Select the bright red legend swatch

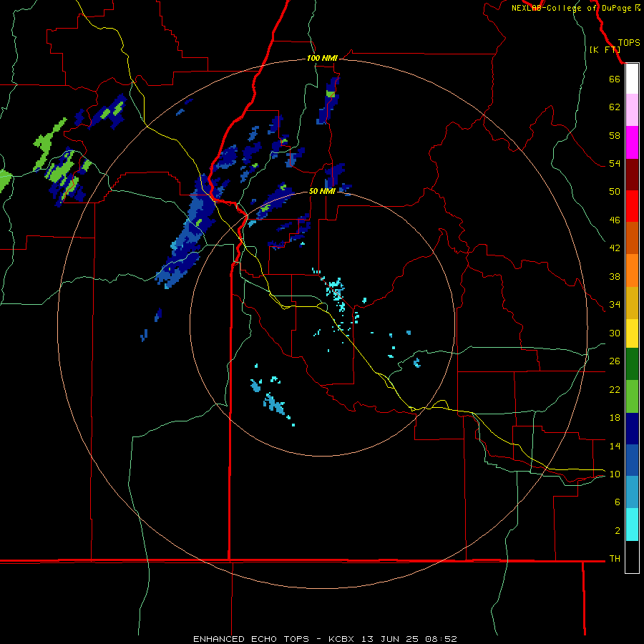[632, 206]
